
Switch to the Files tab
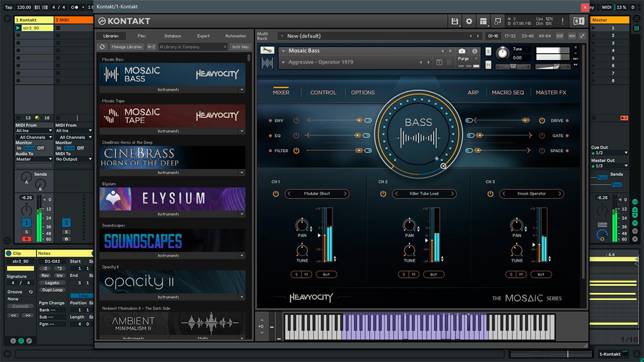coord(142,36)
